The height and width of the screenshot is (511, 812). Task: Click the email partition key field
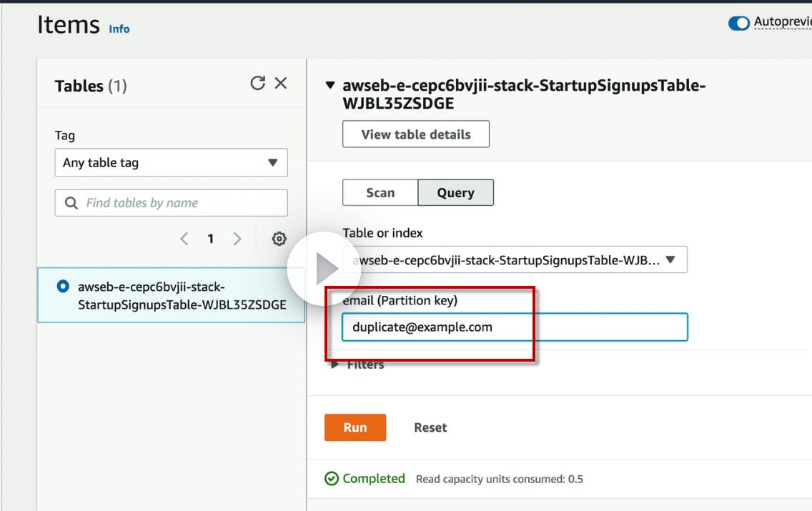(515, 327)
